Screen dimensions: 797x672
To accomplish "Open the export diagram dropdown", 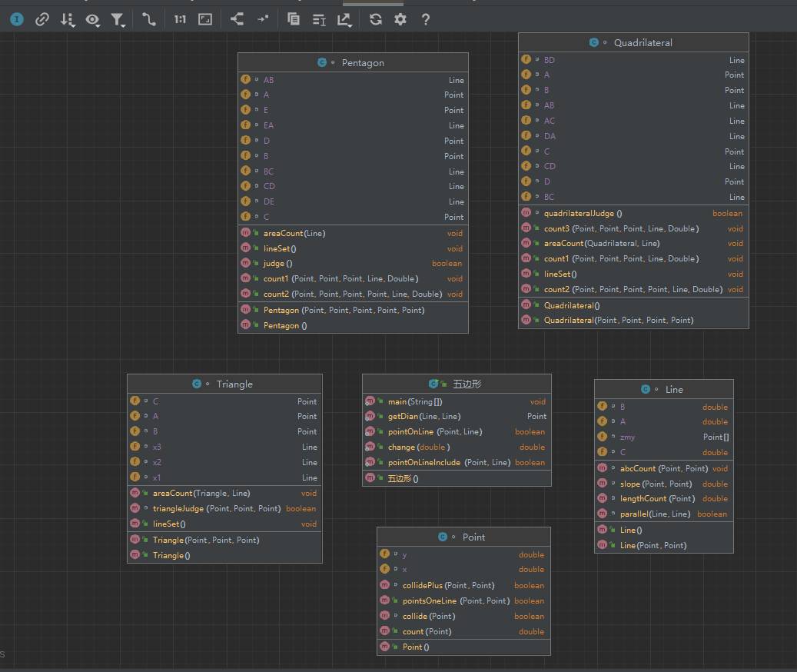I will 344,20.
